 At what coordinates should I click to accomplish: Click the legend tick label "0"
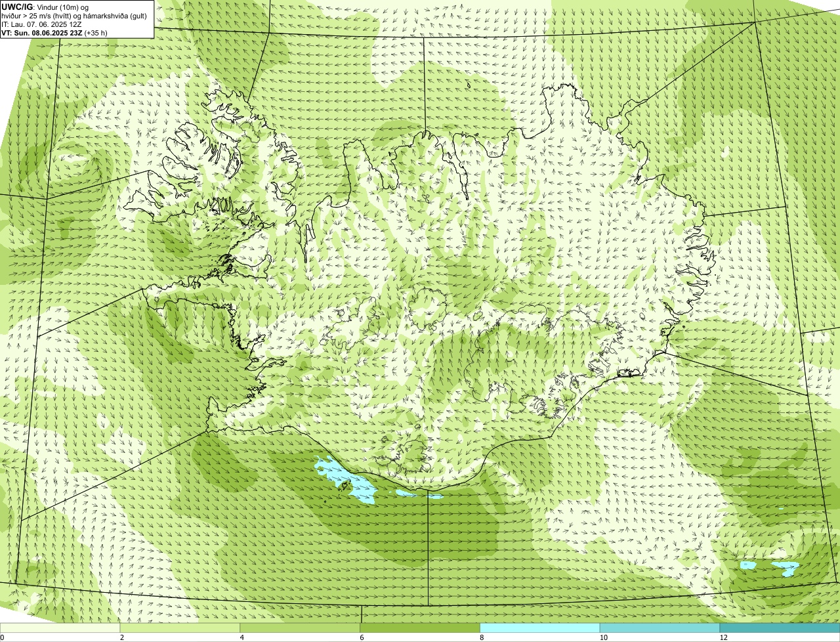tap(2, 637)
